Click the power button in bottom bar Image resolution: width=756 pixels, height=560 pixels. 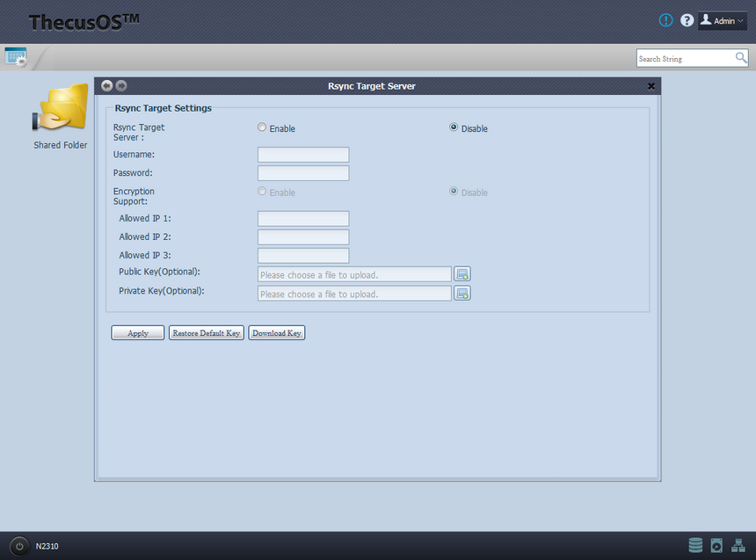[19, 546]
